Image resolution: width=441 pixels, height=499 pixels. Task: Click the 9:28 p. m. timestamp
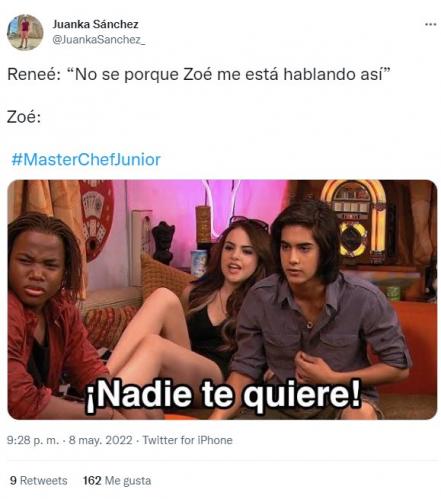(x=32, y=440)
